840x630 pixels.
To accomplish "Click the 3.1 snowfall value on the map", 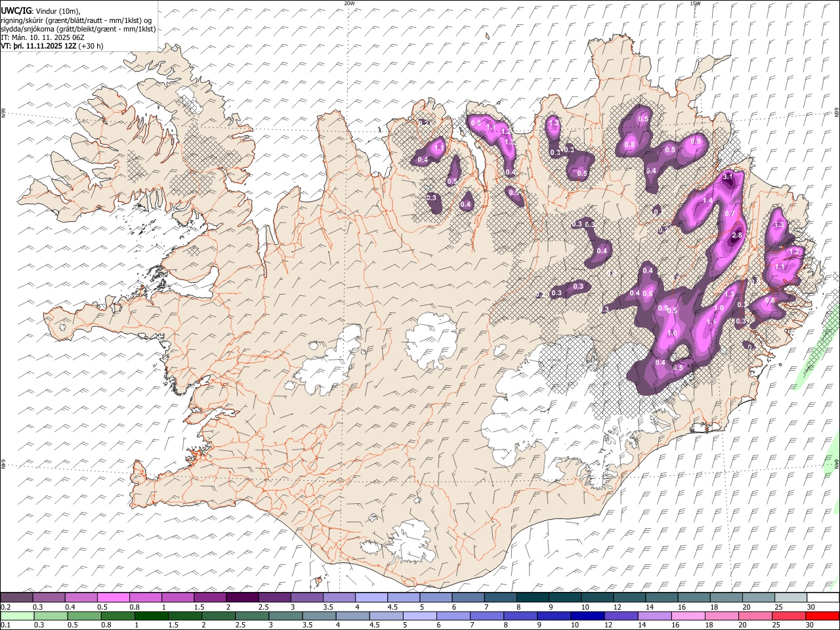I will point(728,177).
